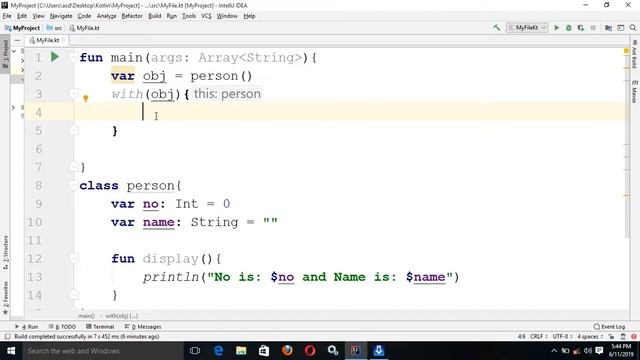Click with(obj) in the editor breadcrumb bar
Viewport: 640px width, 360px height.
click(x=122, y=316)
